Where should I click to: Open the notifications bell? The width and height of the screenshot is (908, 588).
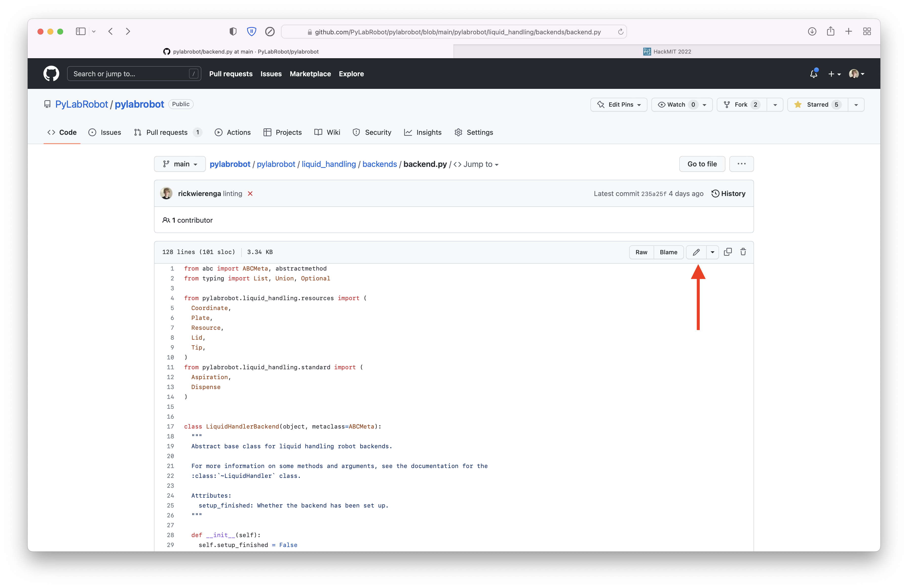(x=813, y=74)
